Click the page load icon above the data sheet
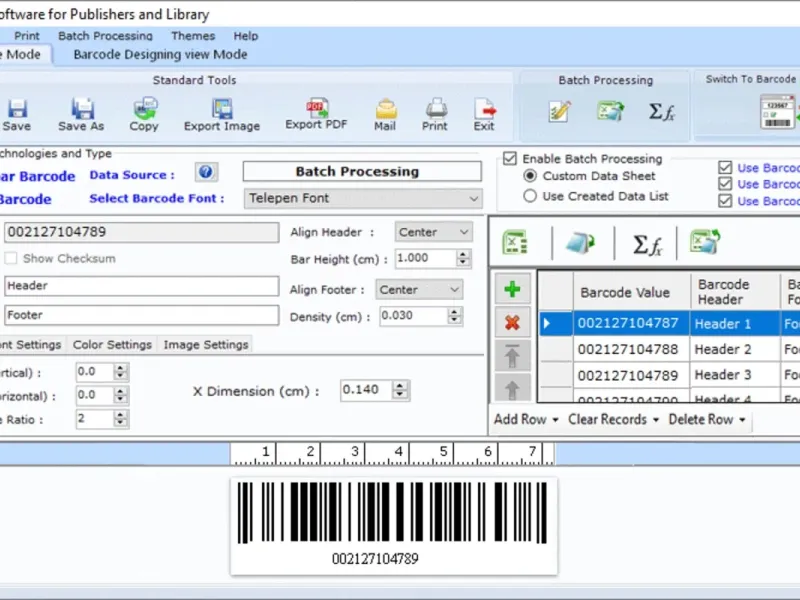This screenshot has height=600, width=800. [x=581, y=242]
